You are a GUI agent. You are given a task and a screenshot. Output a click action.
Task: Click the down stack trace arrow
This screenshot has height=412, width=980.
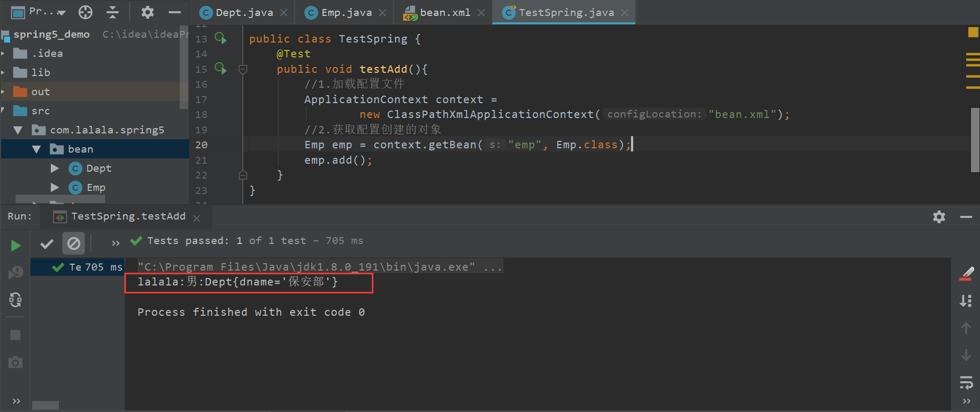[967, 355]
